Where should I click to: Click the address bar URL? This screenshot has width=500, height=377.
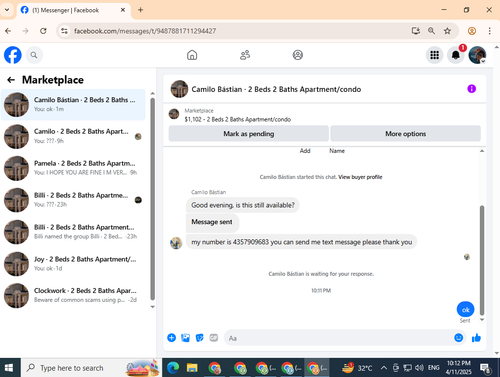(x=145, y=31)
